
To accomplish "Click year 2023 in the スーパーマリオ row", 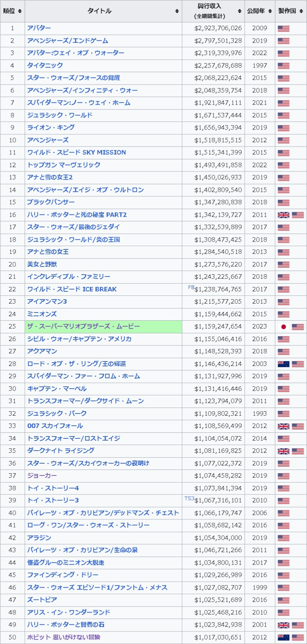I will point(260,326).
